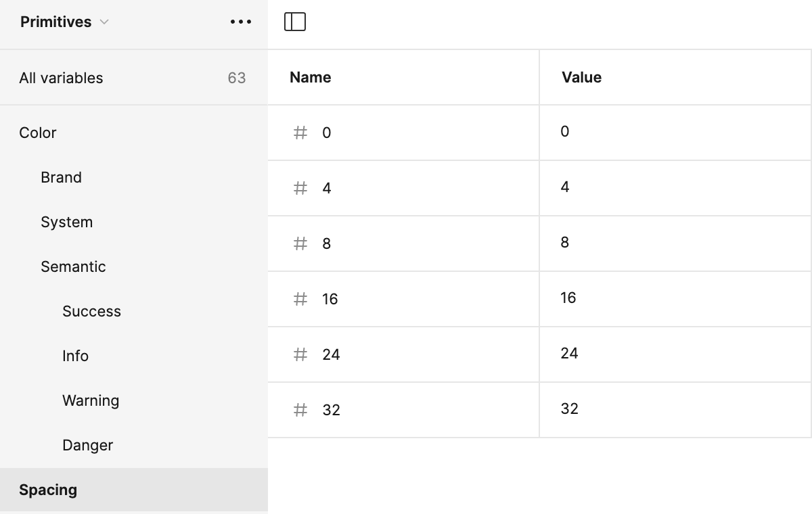Click the number-type icon for variable 4
The height and width of the screenshot is (514, 812).
click(x=300, y=188)
